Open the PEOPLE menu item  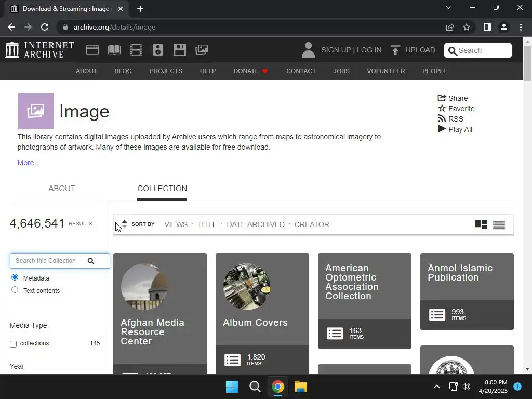pyautogui.click(x=435, y=71)
